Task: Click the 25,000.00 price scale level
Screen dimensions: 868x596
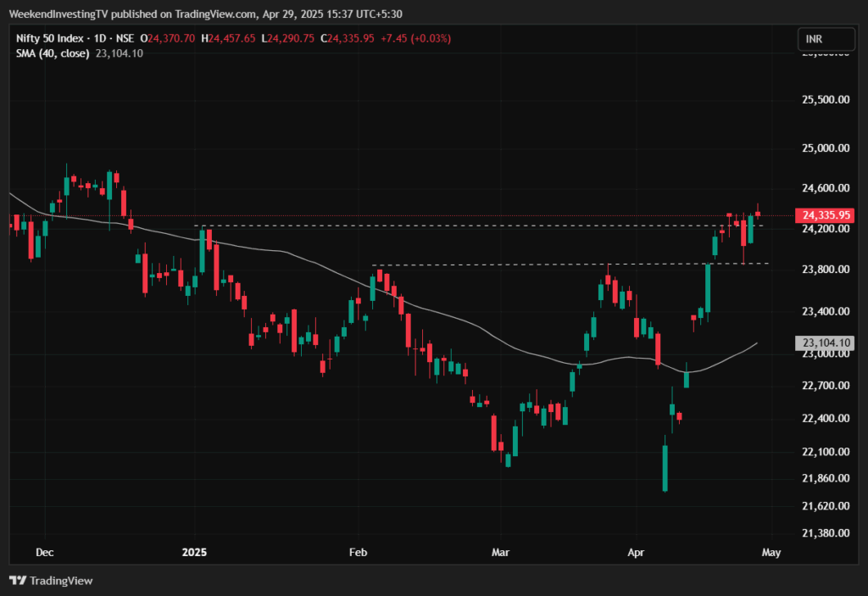Action: click(825, 148)
